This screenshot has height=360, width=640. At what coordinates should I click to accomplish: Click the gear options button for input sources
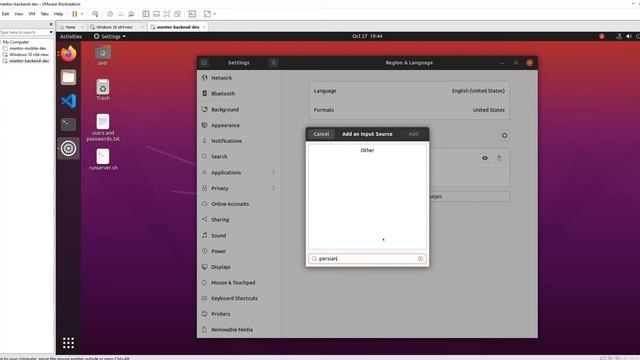[504, 136]
